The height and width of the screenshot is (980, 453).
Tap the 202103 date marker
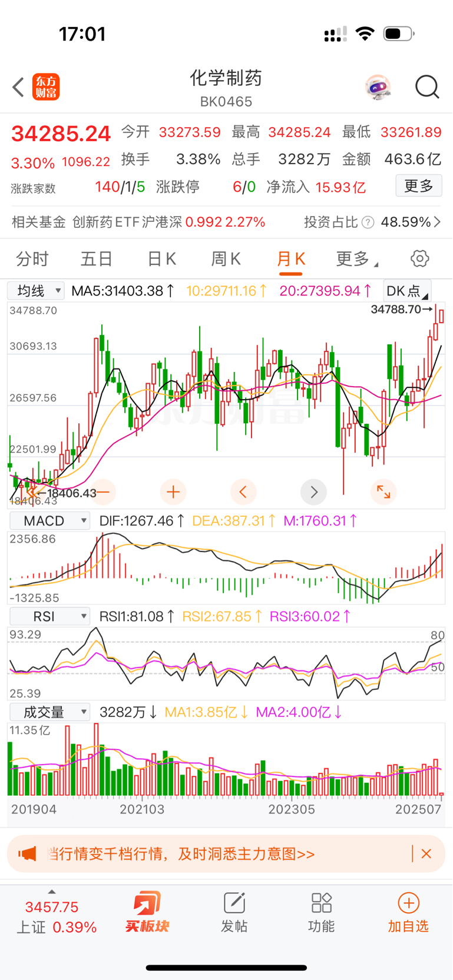click(142, 809)
